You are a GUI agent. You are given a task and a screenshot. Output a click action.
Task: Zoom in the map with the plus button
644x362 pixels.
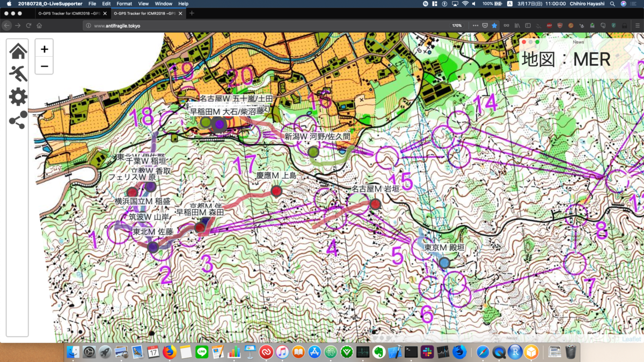(x=44, y=49)
